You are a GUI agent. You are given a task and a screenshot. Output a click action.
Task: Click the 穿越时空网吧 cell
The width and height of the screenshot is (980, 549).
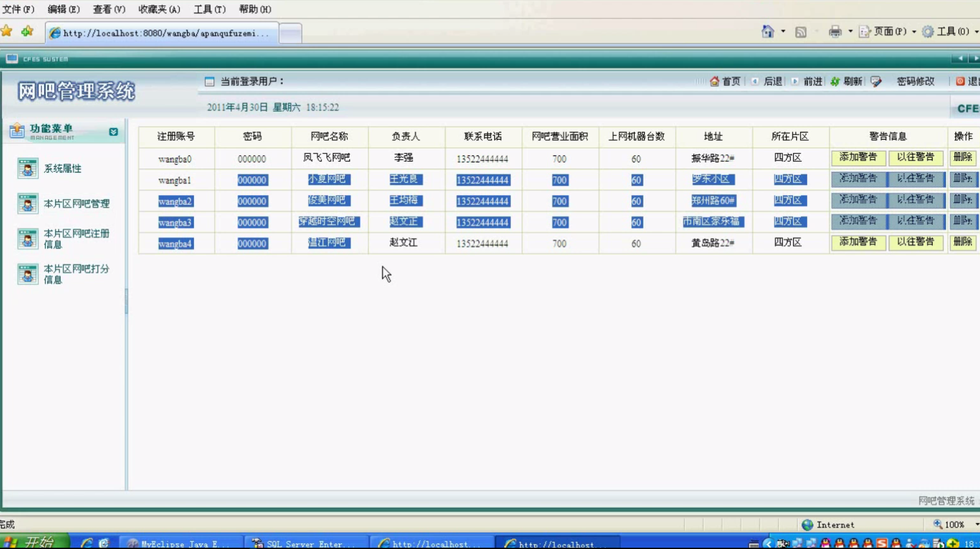[x=329, y=222]
